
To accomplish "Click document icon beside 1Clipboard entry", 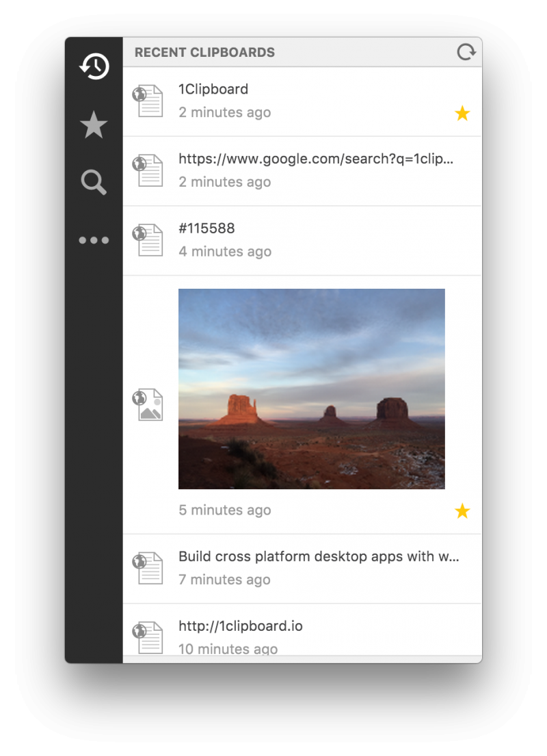I will [148, 101].
